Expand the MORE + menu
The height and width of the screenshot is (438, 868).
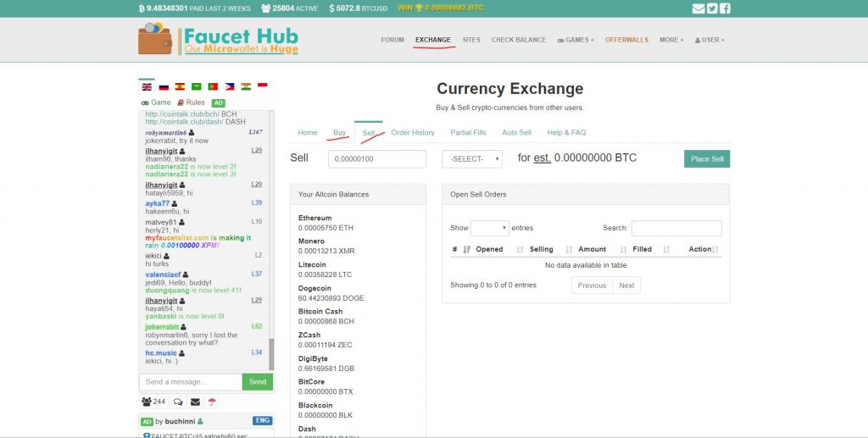pos(671,40)
